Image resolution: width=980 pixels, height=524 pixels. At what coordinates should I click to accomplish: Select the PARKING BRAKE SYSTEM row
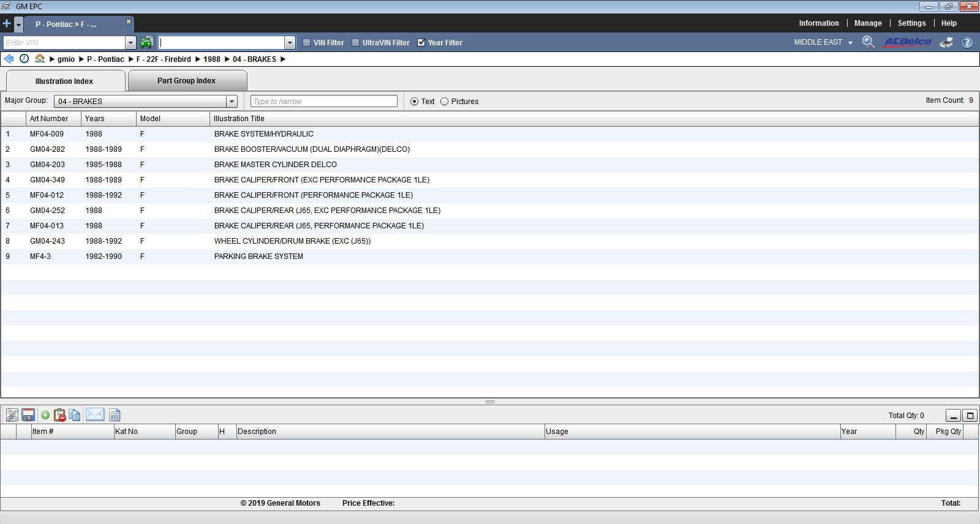[489, 256]
